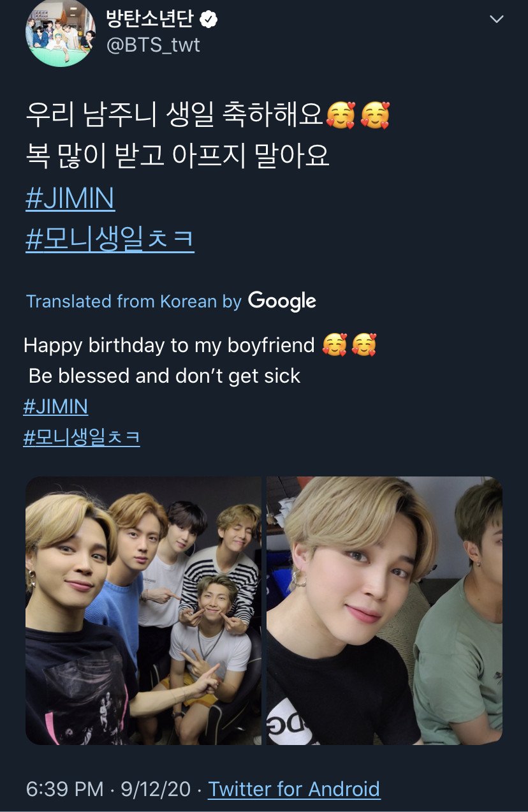
Task: Click the 6:39 PM timestamp
Action: pyautogui.click(x=64, y=789)
